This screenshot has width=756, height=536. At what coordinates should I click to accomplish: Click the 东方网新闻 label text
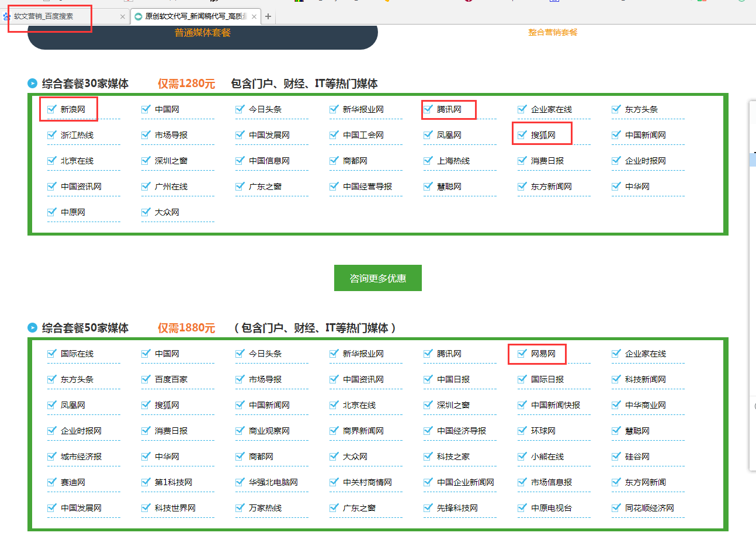[646, 482]
